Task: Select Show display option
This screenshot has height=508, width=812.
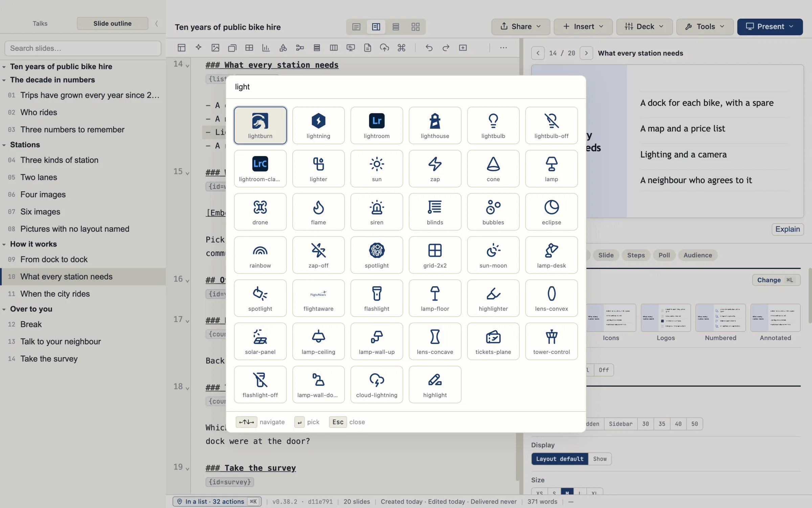Action: [600, 459]
